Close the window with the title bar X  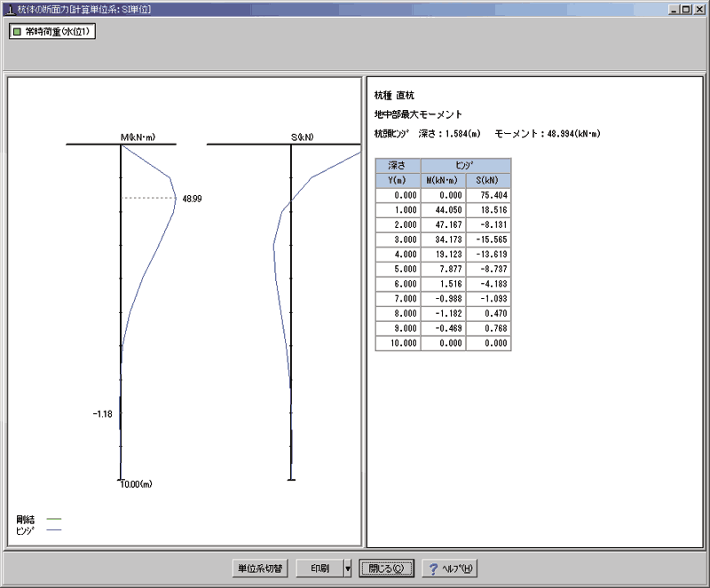click(x=698, y=8)
